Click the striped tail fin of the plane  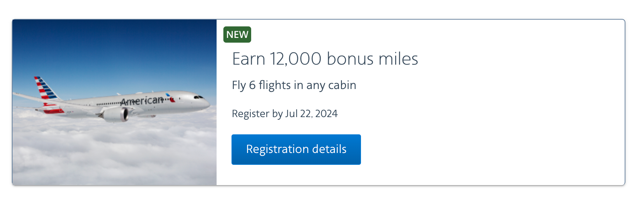click(x=45, y=88)
